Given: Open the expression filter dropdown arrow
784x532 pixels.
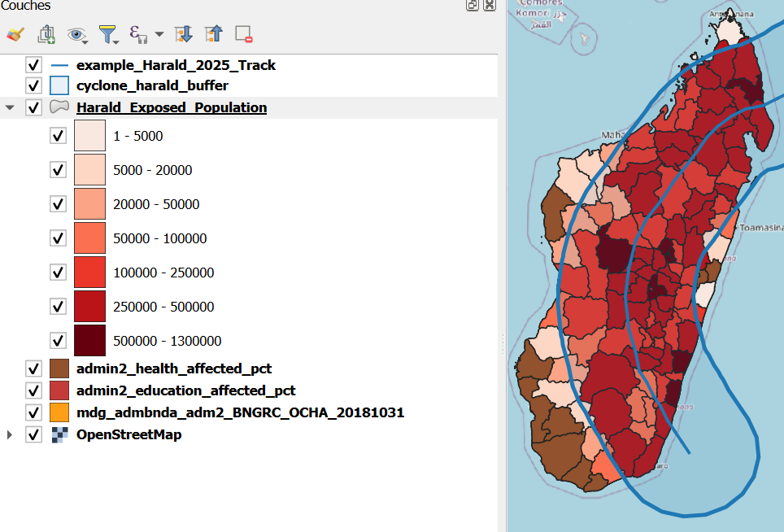Looking at the screenshot, I should point(159,34).
